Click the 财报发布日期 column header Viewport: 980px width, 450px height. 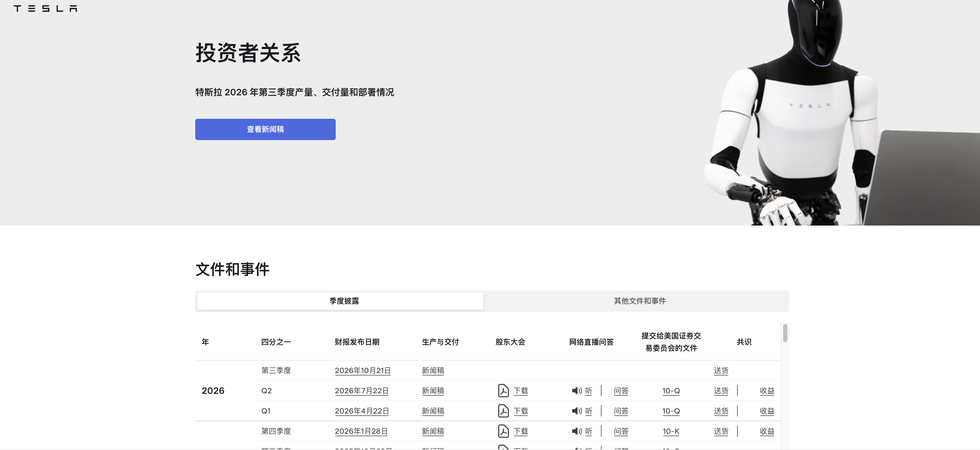(x=357, y=342)
